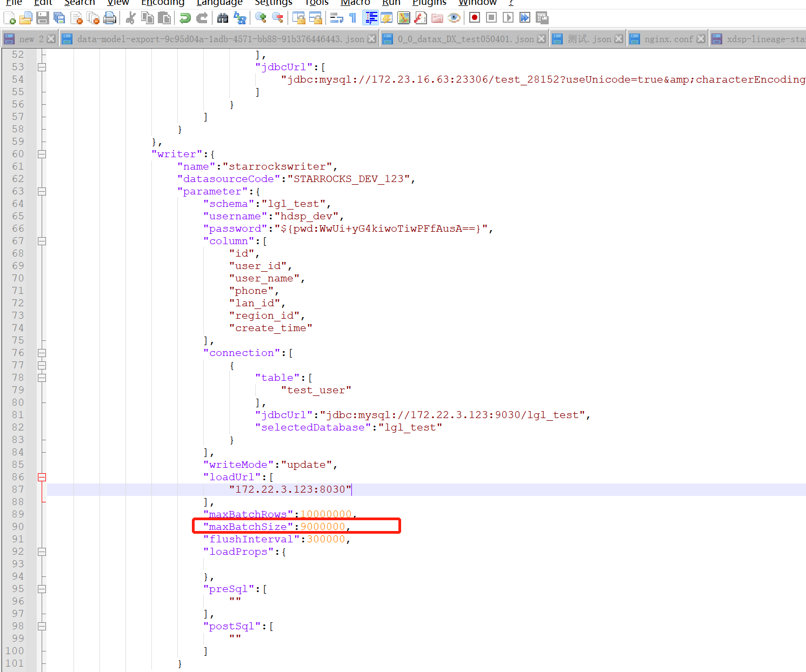Image resolution: width=806 pixels, height=672 pixels.
Task: Switch to the nginx.conf tab
Action: [668, 39]
